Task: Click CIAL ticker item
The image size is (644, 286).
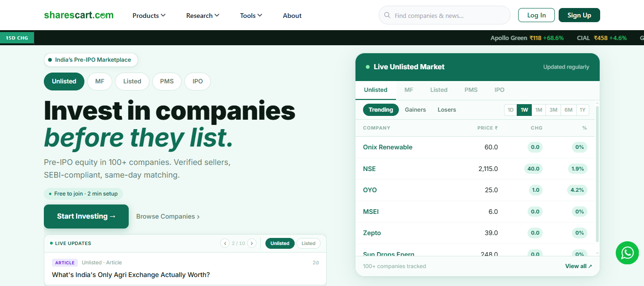Action: tap(602, 38)
